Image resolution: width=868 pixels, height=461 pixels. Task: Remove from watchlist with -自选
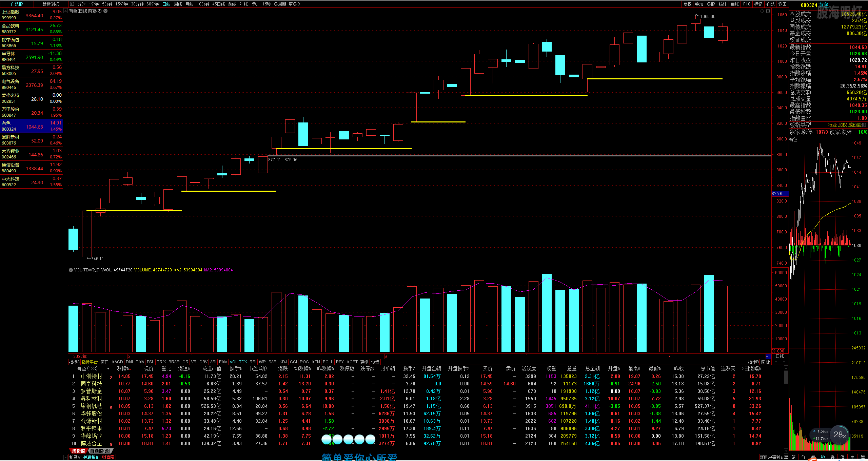770,4
